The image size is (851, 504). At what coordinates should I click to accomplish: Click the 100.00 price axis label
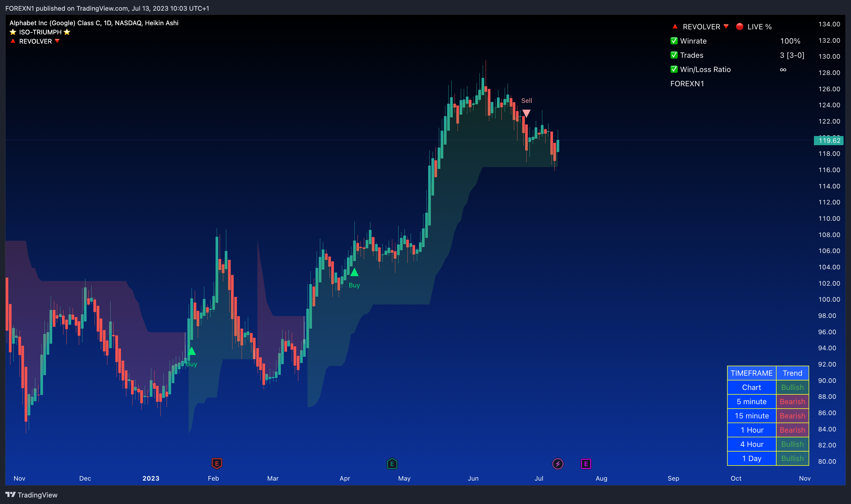[829, 299]
